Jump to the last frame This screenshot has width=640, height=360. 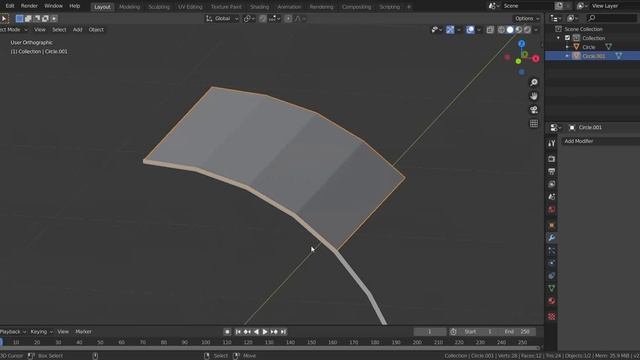pyautogui.click(x=283, y=332)
